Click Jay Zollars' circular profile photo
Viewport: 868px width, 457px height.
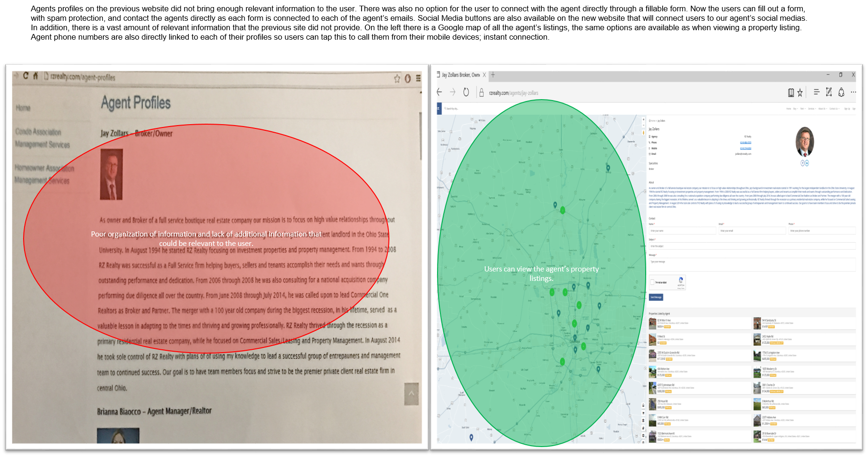(805, 142)
